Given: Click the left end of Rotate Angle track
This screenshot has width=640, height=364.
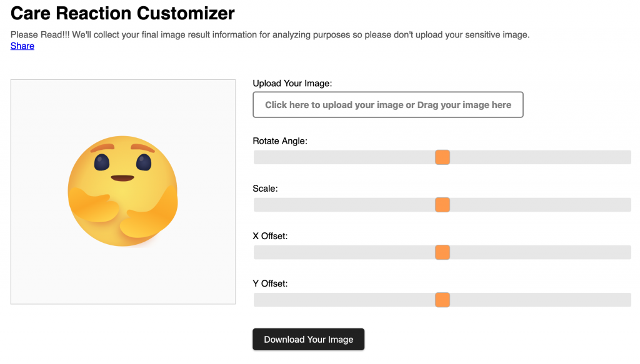Looking at the screenshot, I should 256,157.
